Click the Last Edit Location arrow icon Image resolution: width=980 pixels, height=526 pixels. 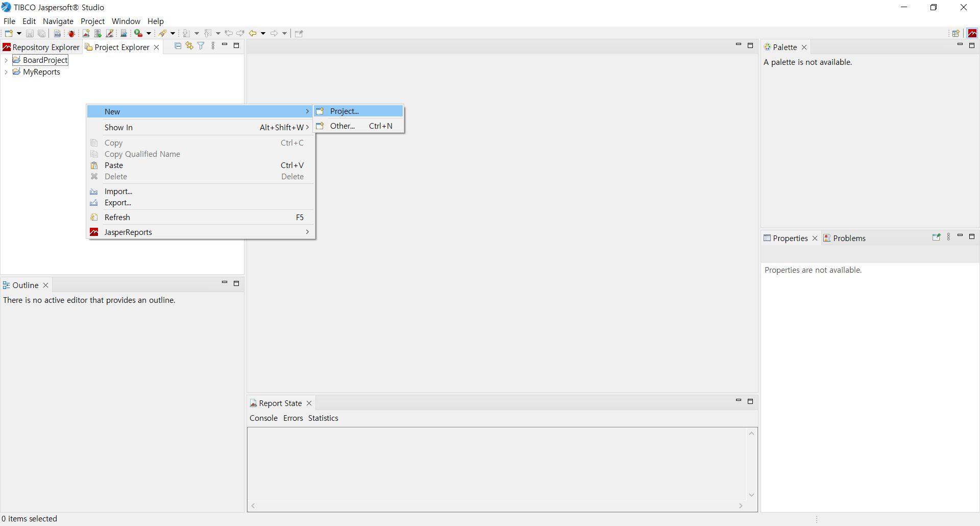[229, 33]
